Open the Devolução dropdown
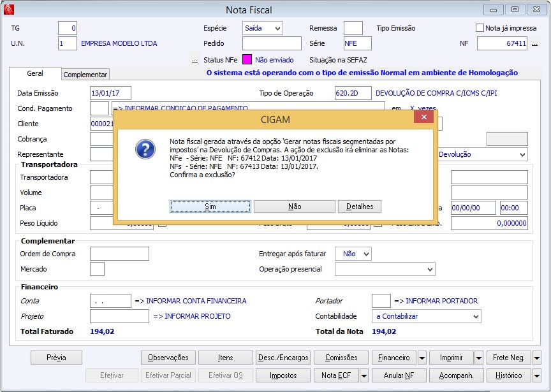Image resolution: width=551 pixels, height=392 pixels. tap(481, 154)
